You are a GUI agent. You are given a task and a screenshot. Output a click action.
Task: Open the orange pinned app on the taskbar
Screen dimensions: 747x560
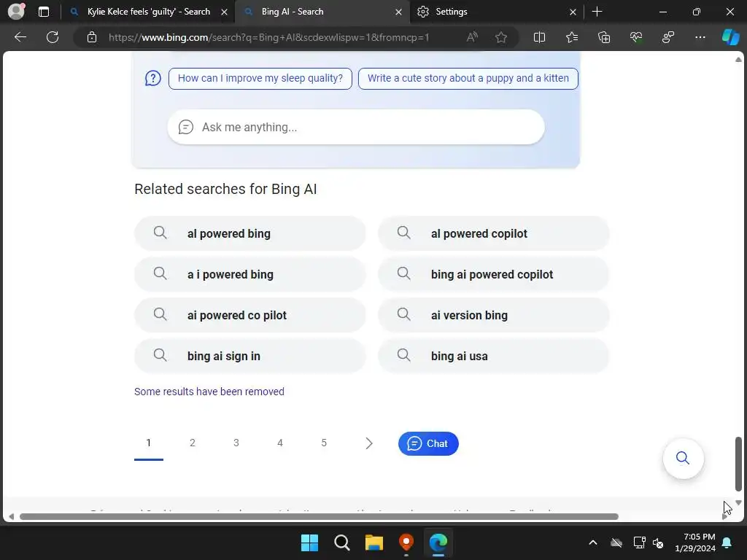[406, 542]
